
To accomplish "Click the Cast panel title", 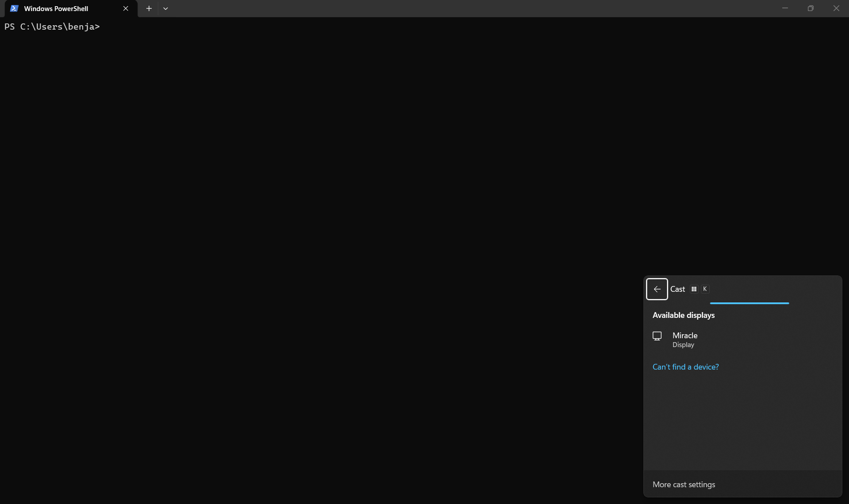I will (x=677, y=289).
